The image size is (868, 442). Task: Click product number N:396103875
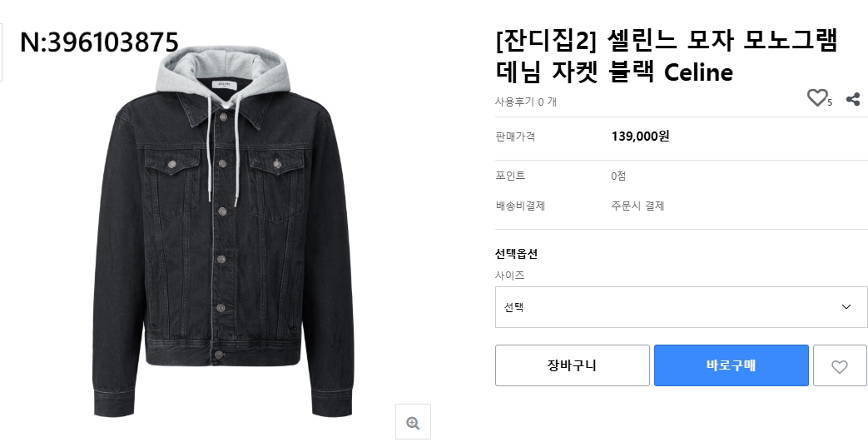[99, 42]
